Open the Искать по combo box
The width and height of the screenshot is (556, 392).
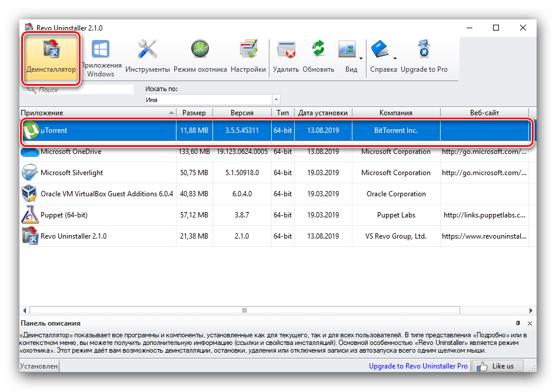click(212, 100)
